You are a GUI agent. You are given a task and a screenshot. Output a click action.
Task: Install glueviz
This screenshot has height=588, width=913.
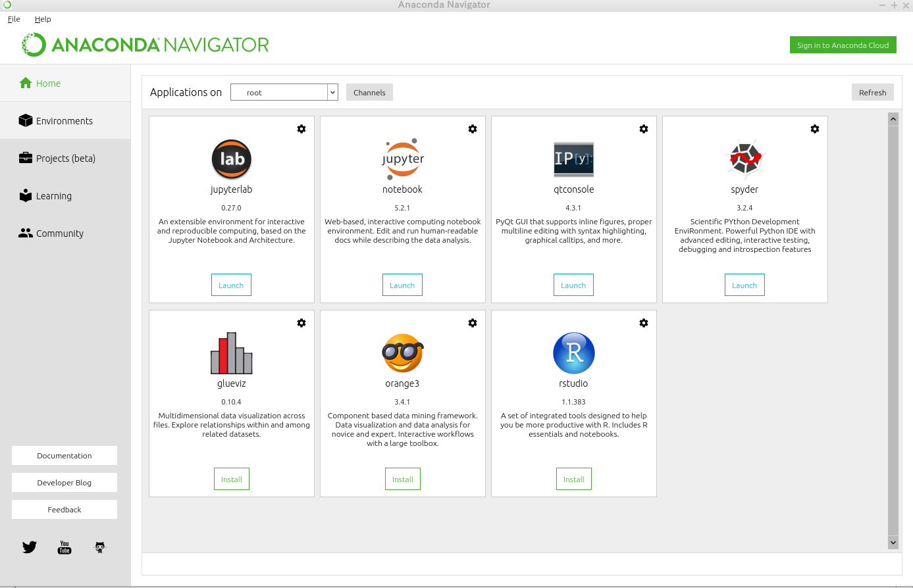point(232,479)
